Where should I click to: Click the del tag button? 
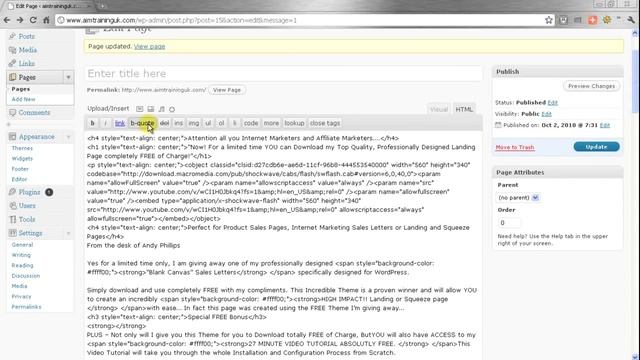tap(164, 123)
